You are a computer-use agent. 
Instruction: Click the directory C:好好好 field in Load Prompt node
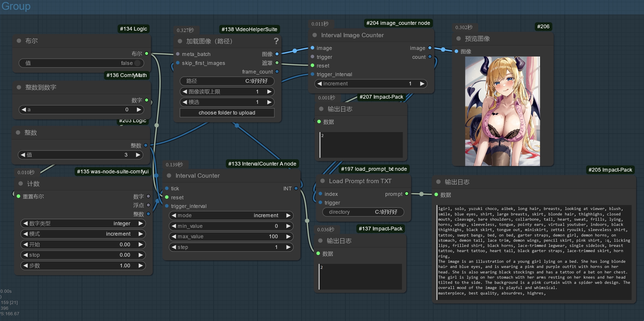(x=363, y=212)
